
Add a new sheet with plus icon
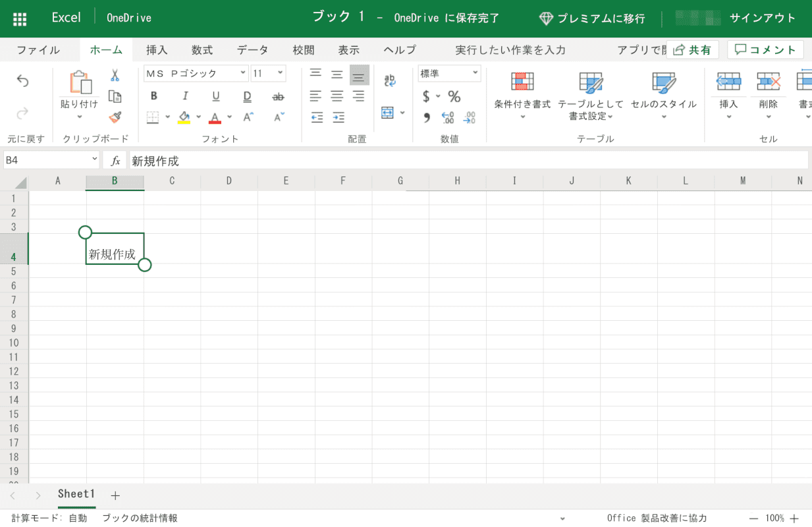tap(115, 495)
